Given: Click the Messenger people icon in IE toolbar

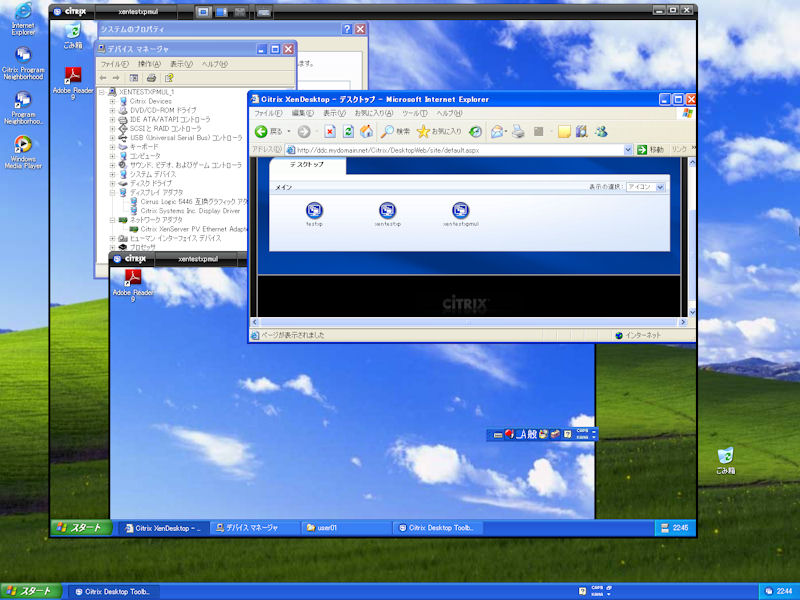Looking at the screenshot, I should [x=601, y=132].
